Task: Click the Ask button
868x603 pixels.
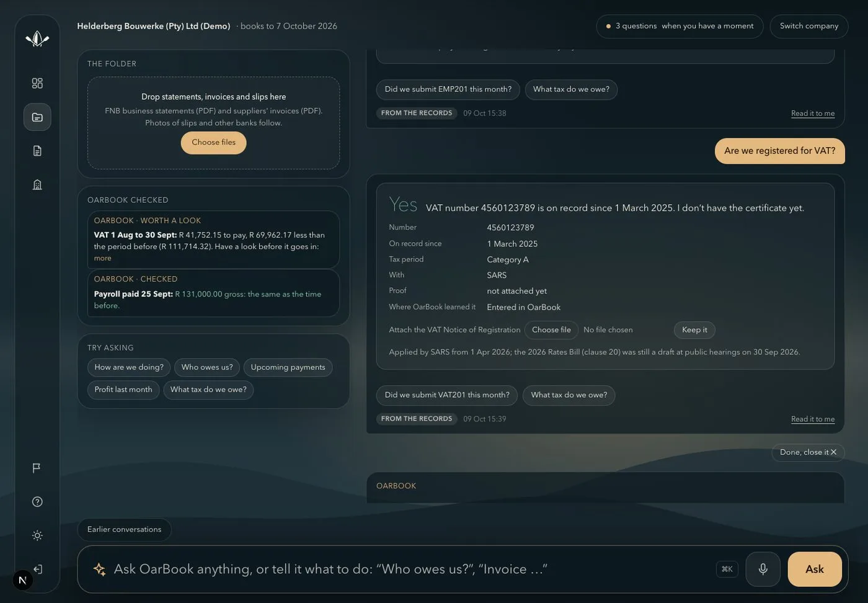Action: [815, 569]
